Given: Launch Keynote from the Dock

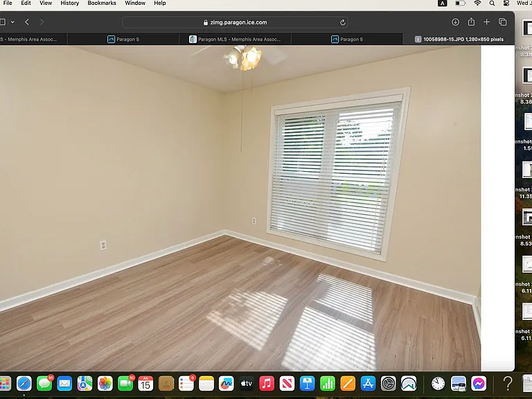Looking at the screenshot, I should tap(308, 384).
